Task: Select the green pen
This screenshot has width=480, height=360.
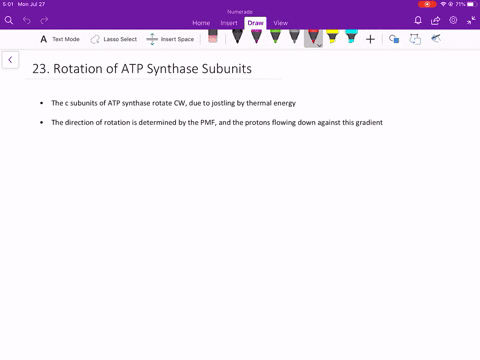Action: point(275,37)
